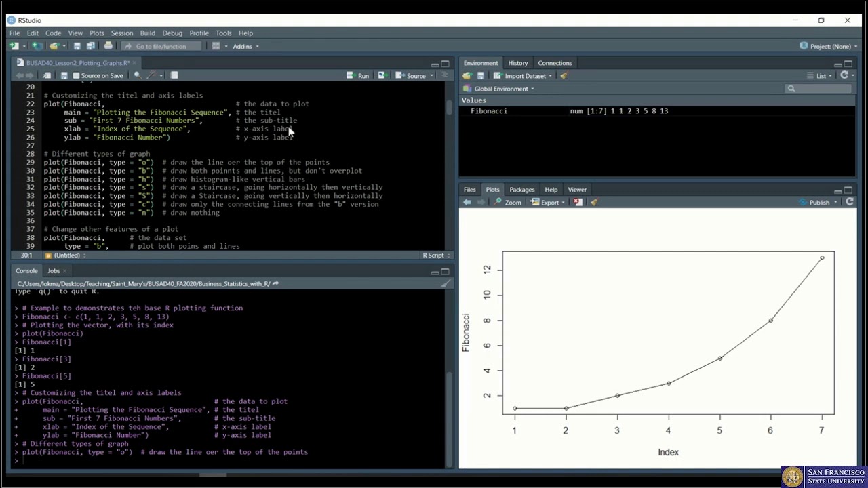Run the current line with the Run button
Viewport: 868px width, 488px height.
pyautogui.click(x=358, y=75)
